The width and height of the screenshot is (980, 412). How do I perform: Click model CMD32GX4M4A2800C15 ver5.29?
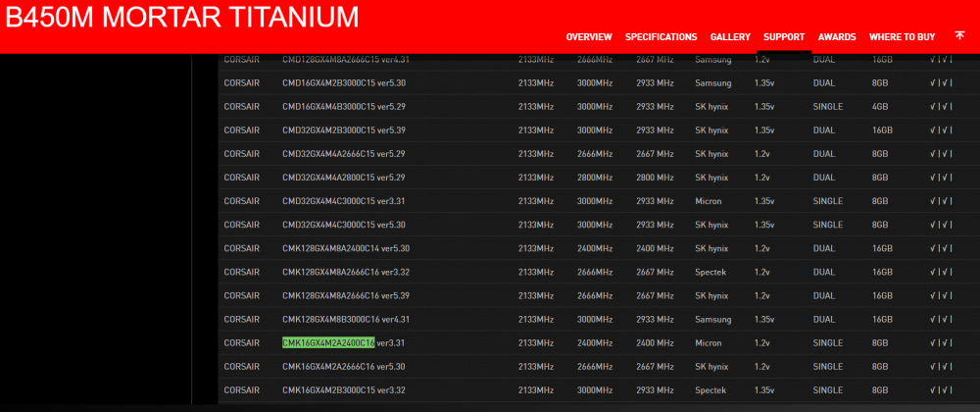pos(344,178)
